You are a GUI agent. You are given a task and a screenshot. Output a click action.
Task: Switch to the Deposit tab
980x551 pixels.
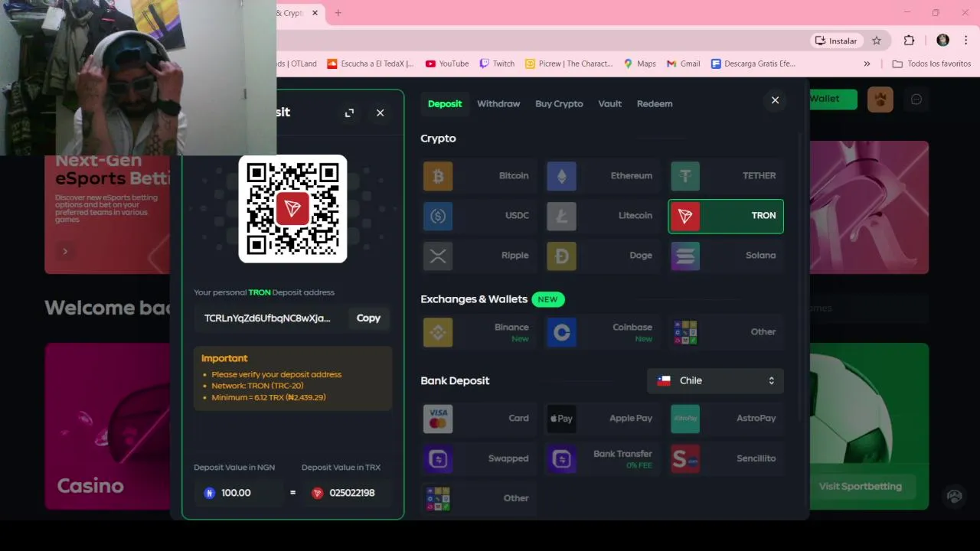pos(445,104)
